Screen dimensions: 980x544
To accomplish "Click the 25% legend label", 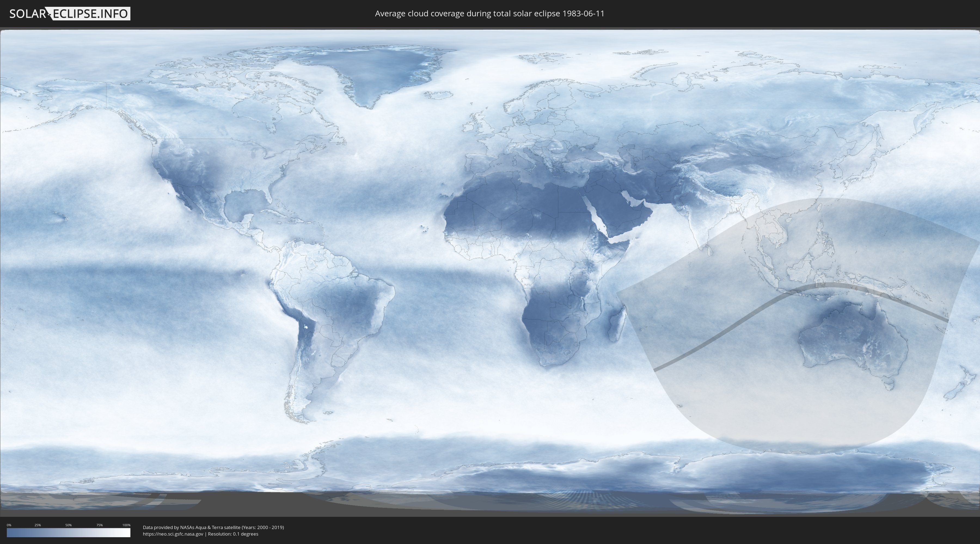I will (38, 525).
